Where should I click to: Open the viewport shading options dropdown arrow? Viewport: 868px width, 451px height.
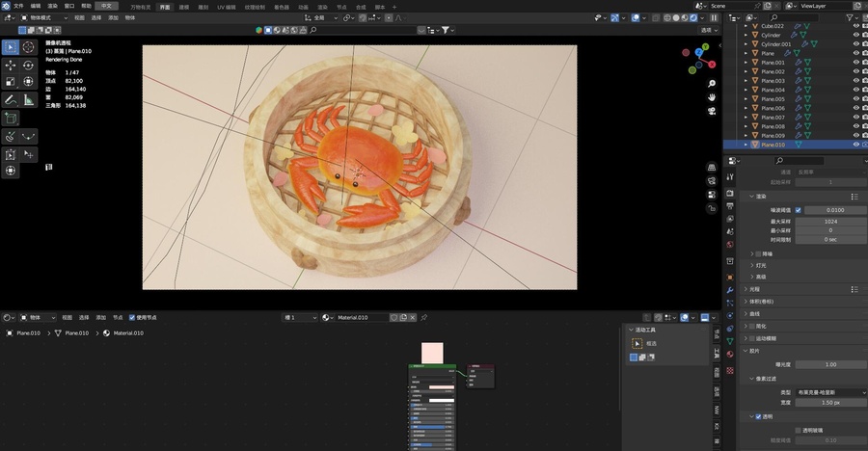coord(702,17)
